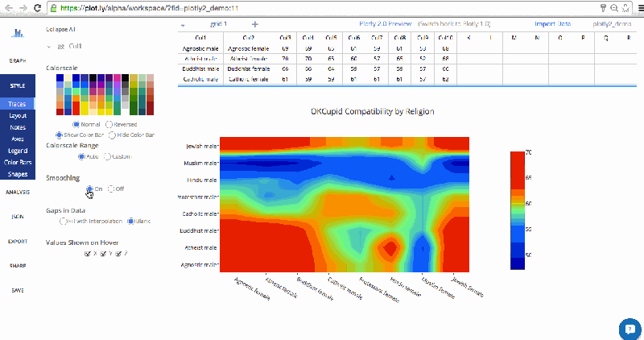The width and height of the screenshot is (644, 340).
Task: Select Color Bars under Style
Action: [x=18, y=163]
